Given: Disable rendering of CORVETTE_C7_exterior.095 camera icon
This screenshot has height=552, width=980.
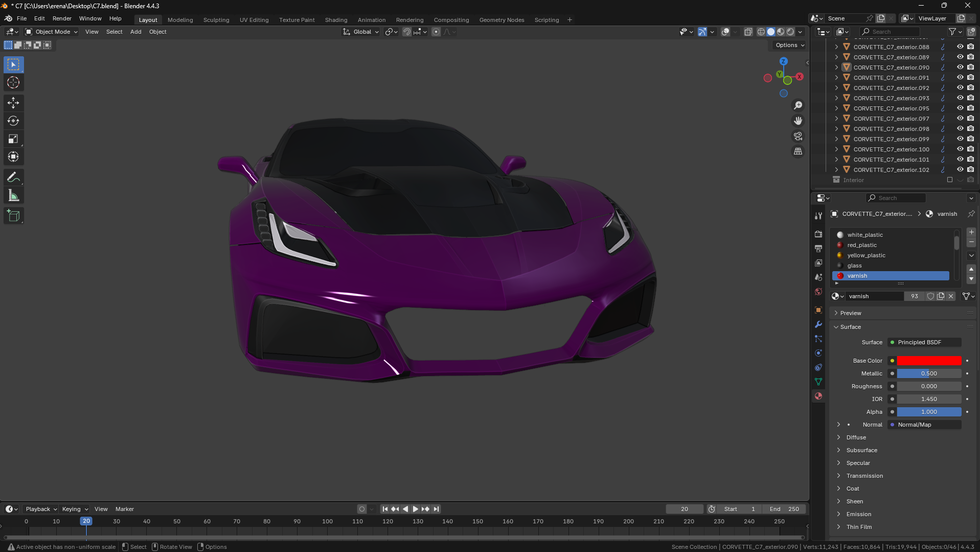Looking at the screenshot, I should coord(970,108).
